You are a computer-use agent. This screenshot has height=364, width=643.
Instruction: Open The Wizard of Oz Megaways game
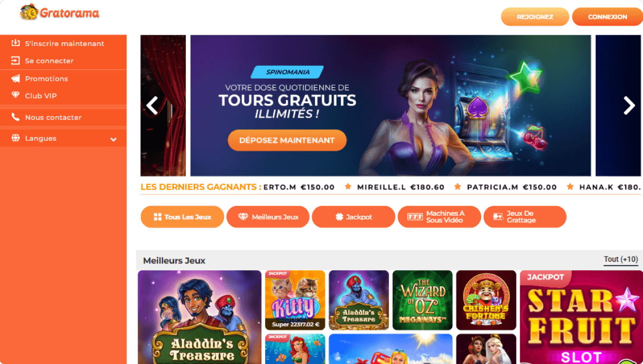(x=423, y=300)
